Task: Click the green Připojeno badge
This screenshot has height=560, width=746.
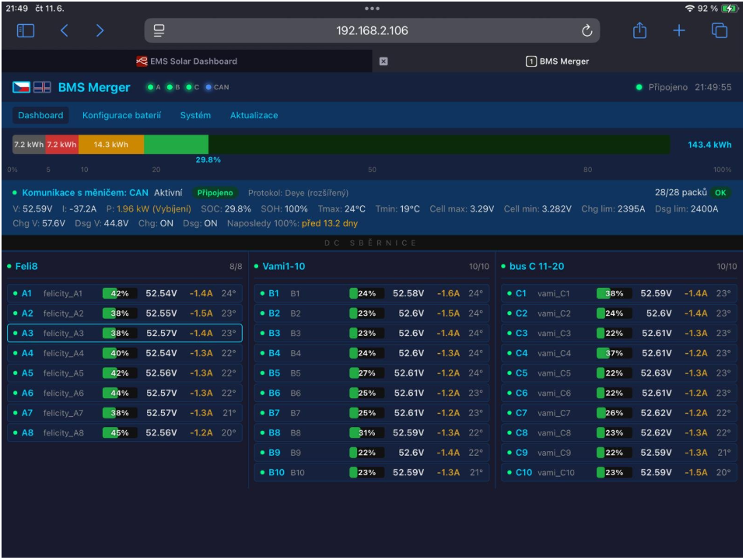Action: (215, 193)
